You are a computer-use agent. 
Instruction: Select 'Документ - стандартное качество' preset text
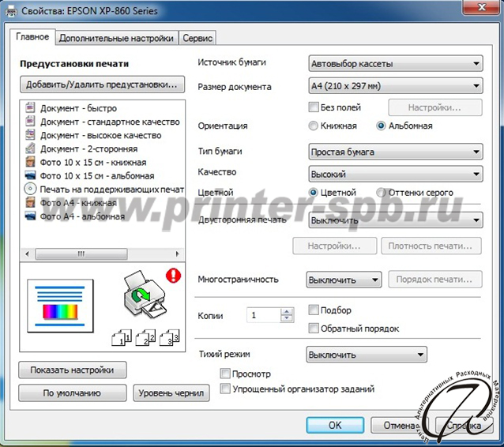tap(110, 122)
